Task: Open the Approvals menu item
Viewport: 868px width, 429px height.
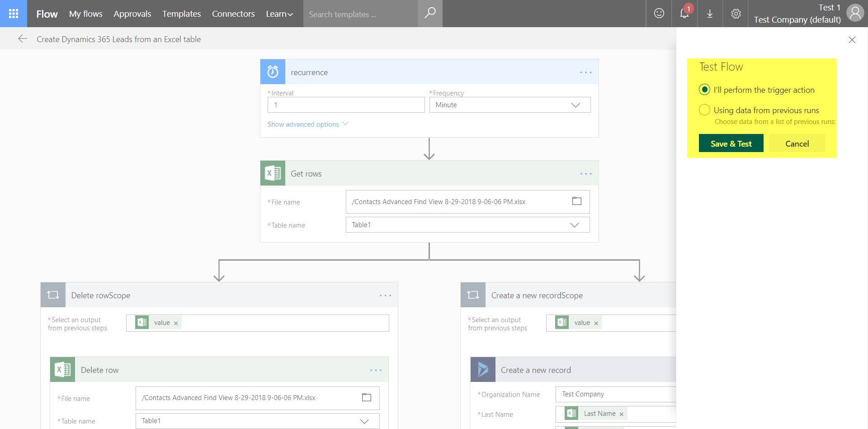Action: point(132,14)
